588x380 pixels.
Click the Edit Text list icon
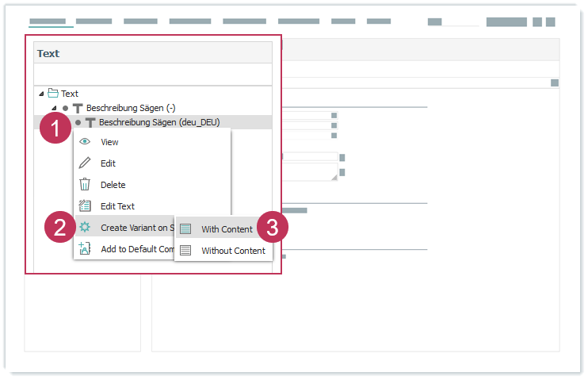(x=85, y=206)
